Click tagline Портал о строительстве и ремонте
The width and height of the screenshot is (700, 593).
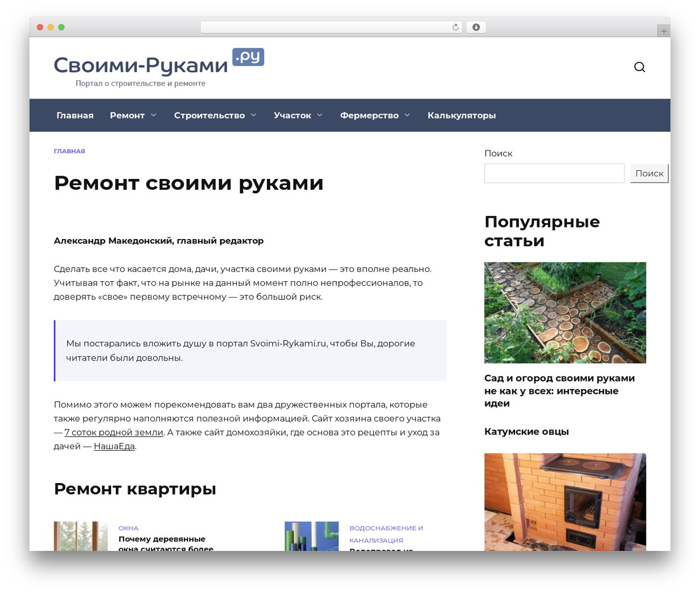[x=141, y=83]
